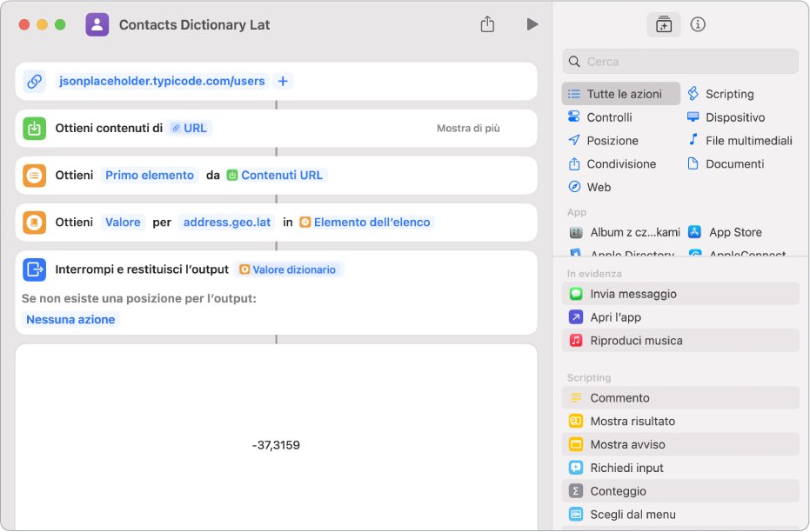This screenshot has width=810, height=532.
Task: Show shortcut details info icon
Action: (x=698, y=24)
